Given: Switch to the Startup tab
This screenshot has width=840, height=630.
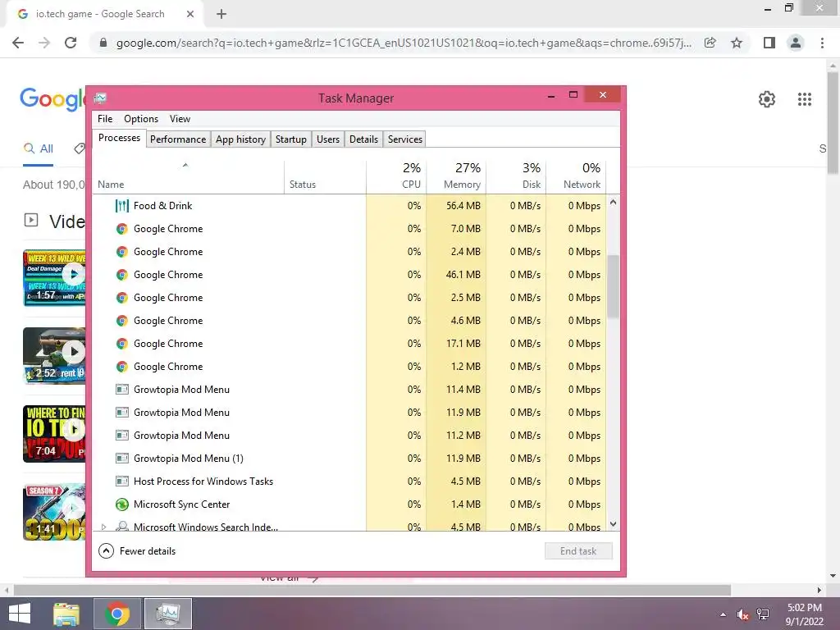Looking at the screenshot, I should pos(291,139).
